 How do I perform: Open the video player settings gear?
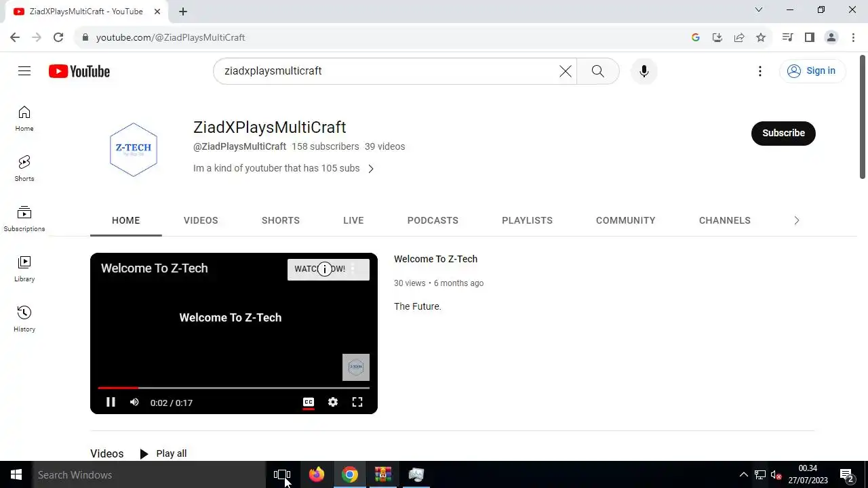(333, 402)
